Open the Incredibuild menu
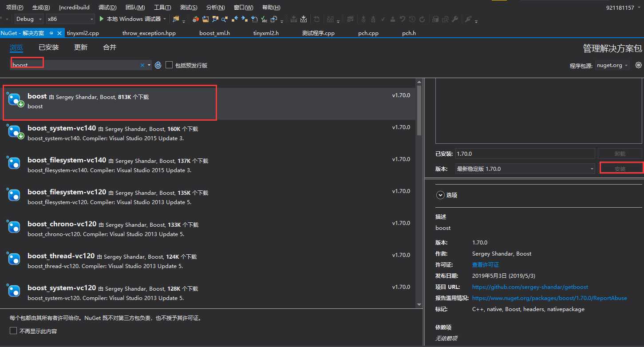The width and height of the screenshot is (644, 347). point(74,8)
